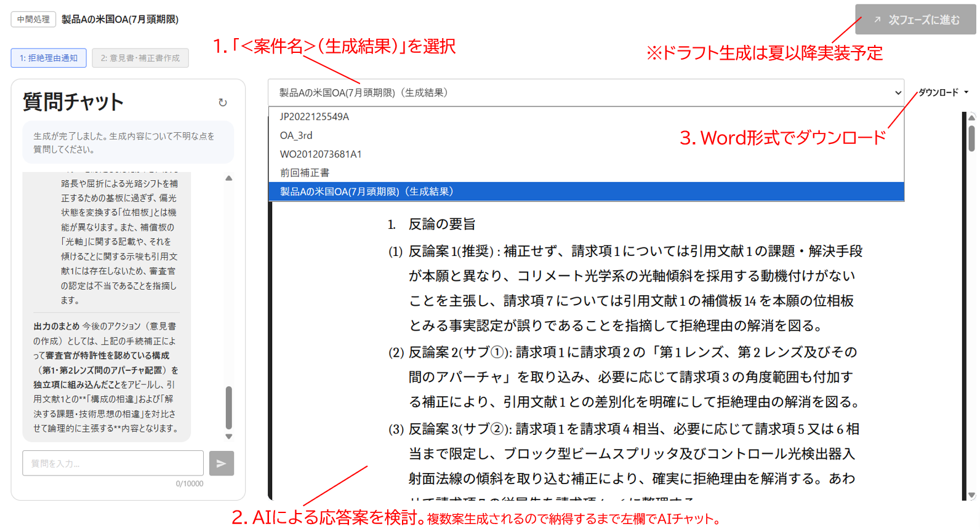Select OA_3rd from the list

pos(586,135)
